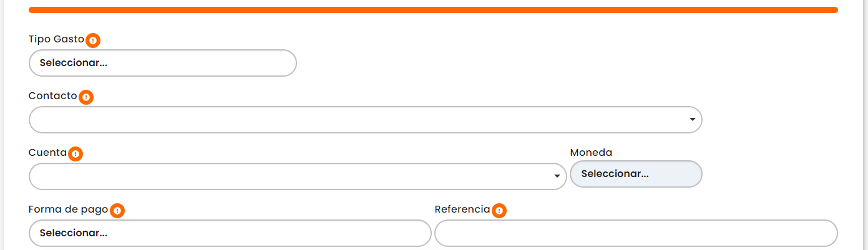The width and height of the screenshot is (868, 250).
Task: Click the Cuenta label text
Action: (x=47, y=153)
